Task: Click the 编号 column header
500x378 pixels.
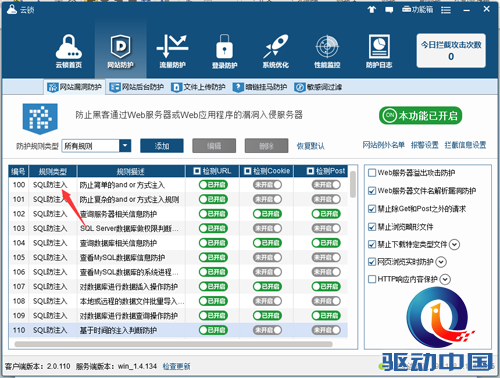Action: tap(19, 171)
